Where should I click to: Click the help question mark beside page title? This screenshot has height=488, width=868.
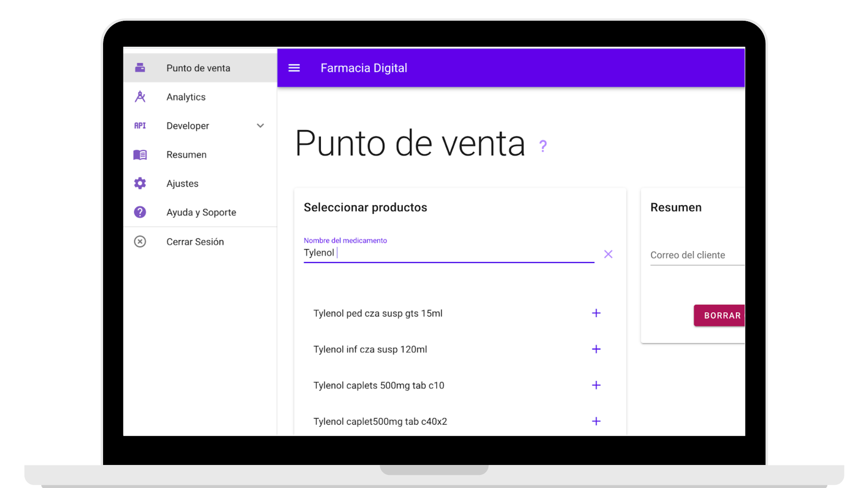[x=543, y=146]
